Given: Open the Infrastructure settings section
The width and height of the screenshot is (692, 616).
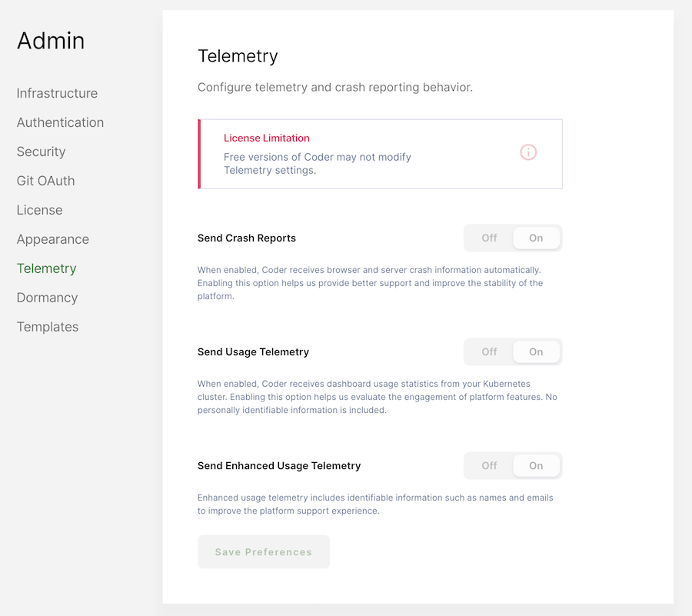Looking at the screenshot, I should [x=57, y=93].
